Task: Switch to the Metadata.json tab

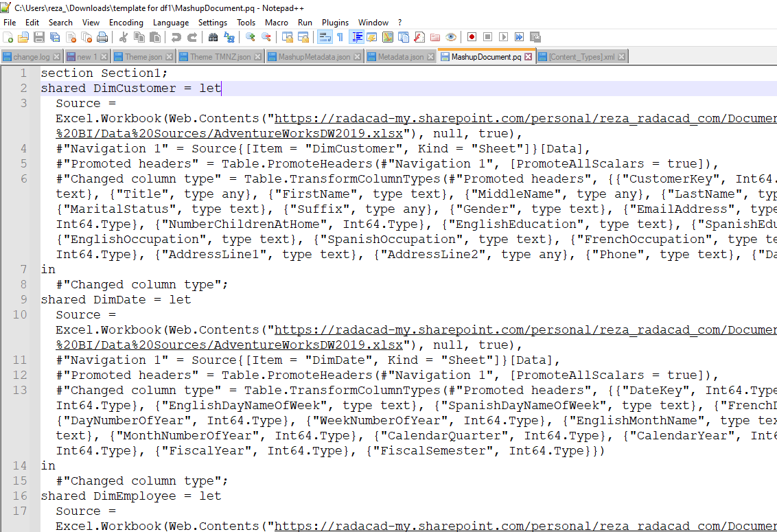Action: point(400,57)
